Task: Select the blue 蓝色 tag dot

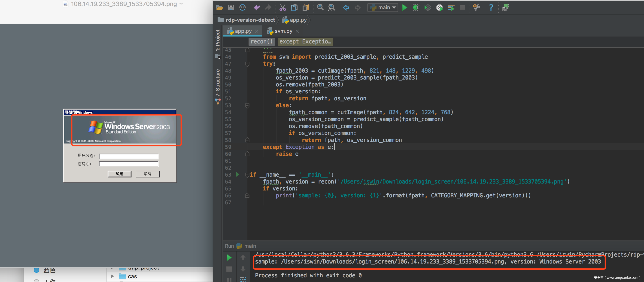Action: (x=36, y=270)
